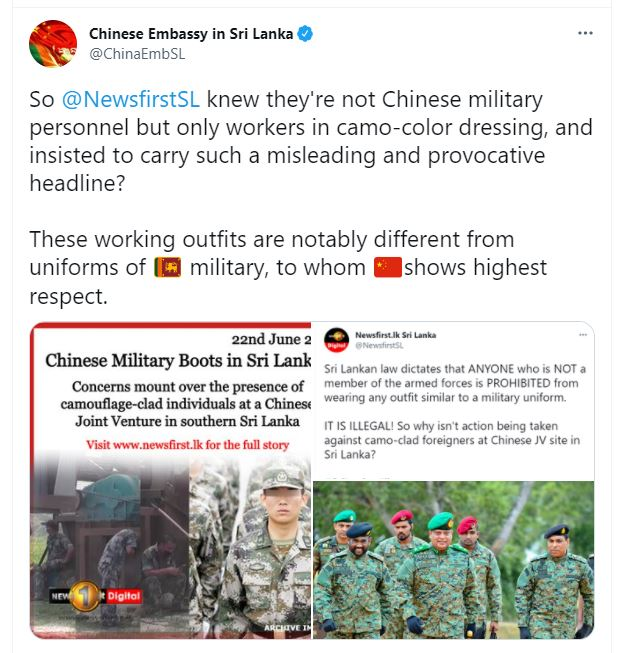620x653 pixels.
Task: Click the Chinese Embassy in Sri Lanka name
Action: pyautogui.click(x=191, y=34)
